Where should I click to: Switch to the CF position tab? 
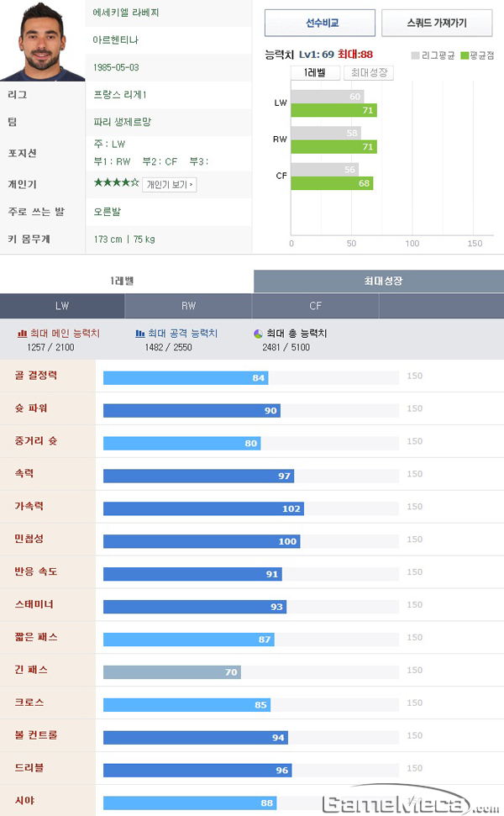315,306
